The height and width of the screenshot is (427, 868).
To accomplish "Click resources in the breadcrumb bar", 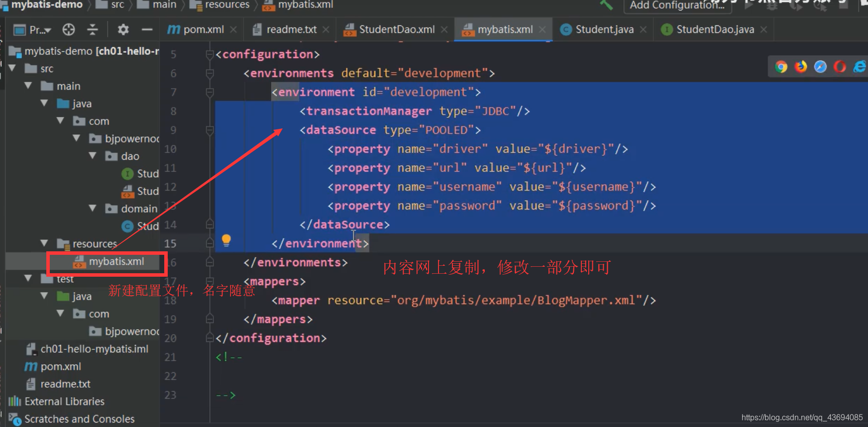I will 220,5.
